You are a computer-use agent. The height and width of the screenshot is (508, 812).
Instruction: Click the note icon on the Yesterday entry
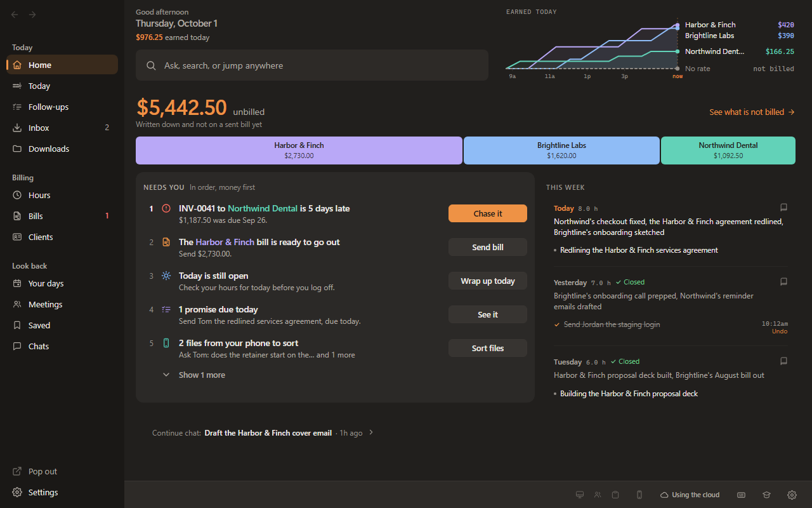coord(783,281)
